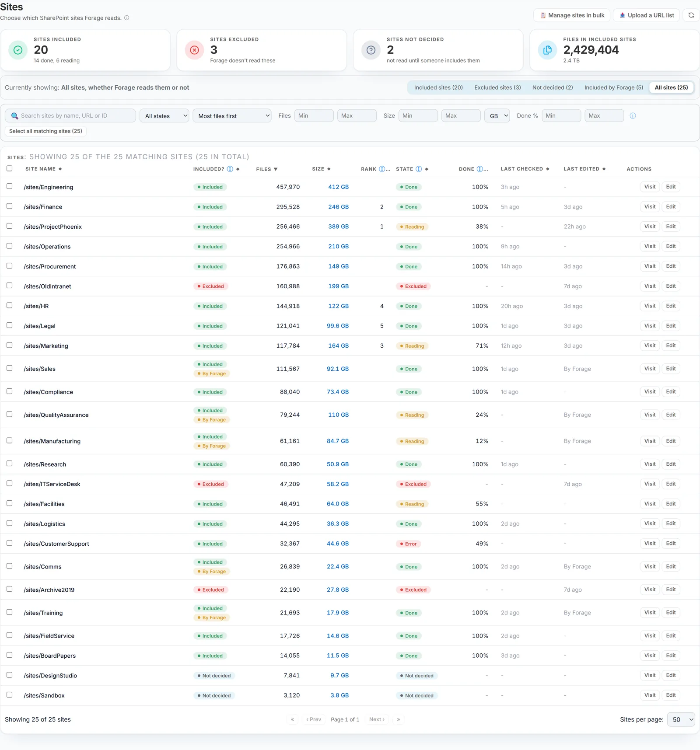This screenshot has width=700, height=750.
Task: Open the All states dropdown
Action: tap(164, 116)
